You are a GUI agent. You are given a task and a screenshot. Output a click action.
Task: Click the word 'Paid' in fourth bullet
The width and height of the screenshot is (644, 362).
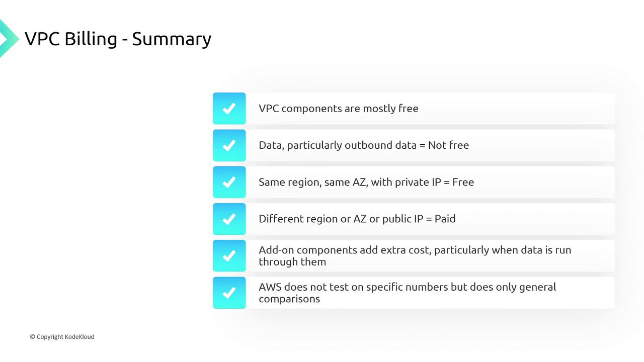tap(445, 219)
